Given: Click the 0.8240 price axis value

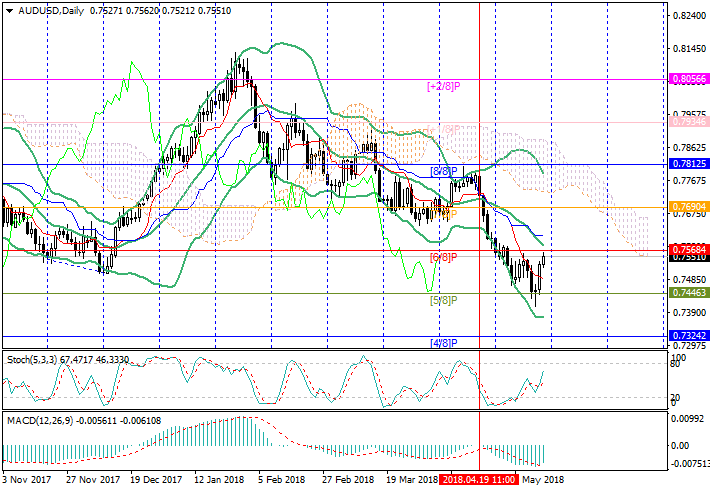Looking at the screenshot, I should [x=686, y=16].
